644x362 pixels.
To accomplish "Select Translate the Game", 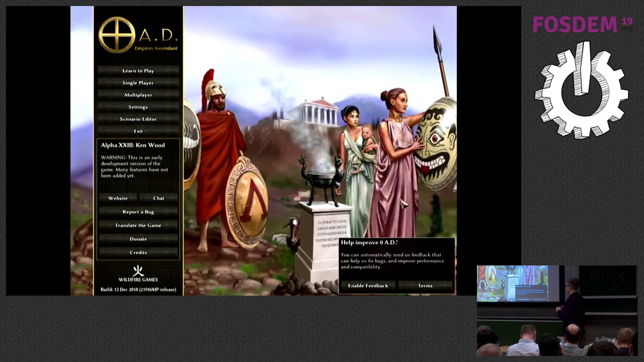I will tap(138, 225).
